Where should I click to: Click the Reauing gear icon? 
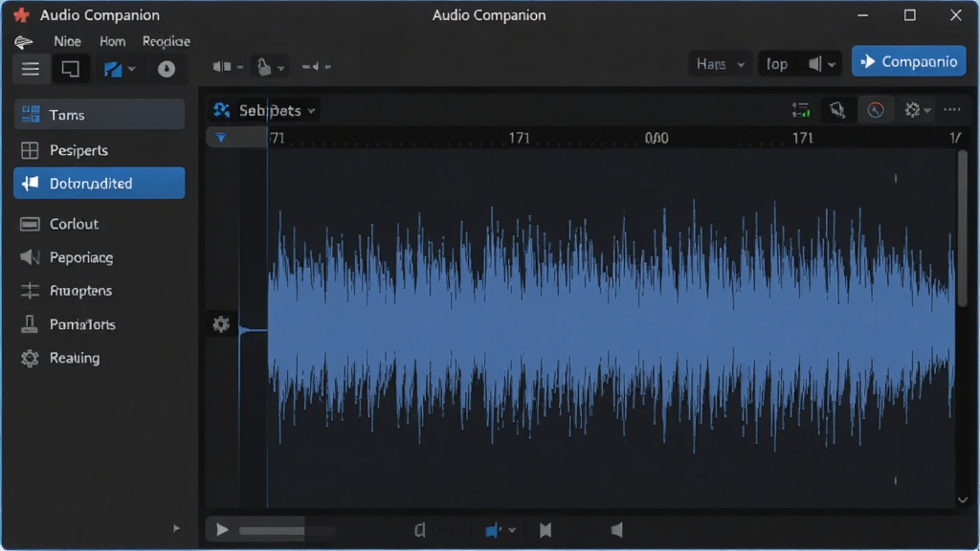30,358
